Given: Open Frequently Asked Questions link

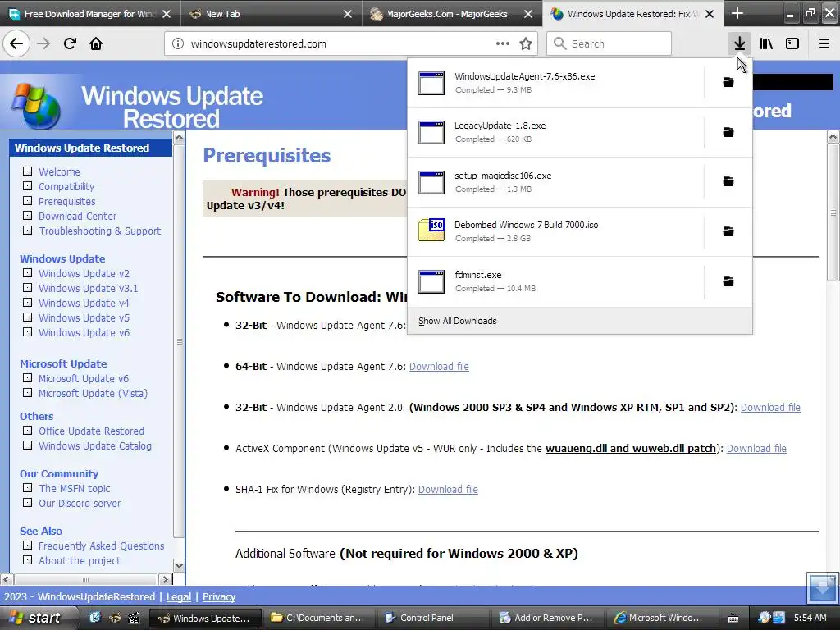Looking at the screenshot, I should (102, 546).
